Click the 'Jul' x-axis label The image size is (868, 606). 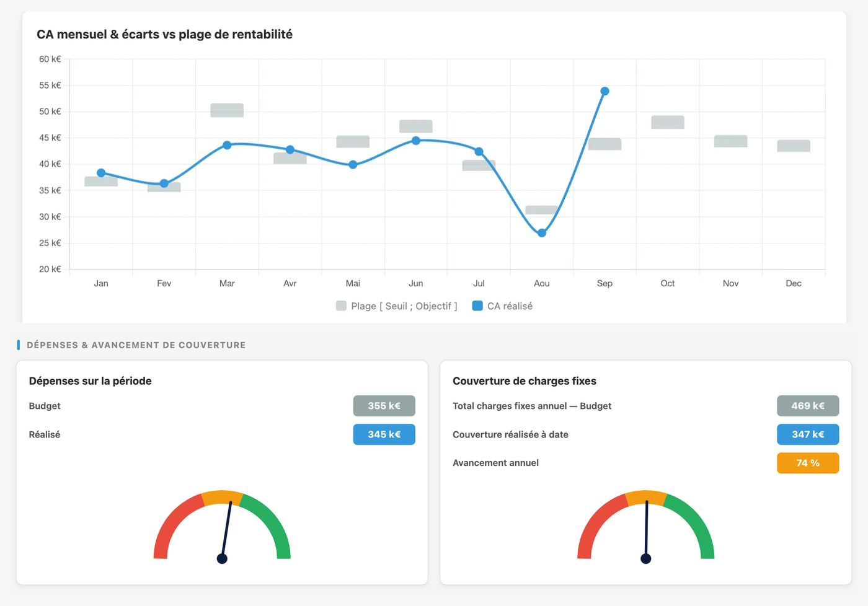(479, 283)
